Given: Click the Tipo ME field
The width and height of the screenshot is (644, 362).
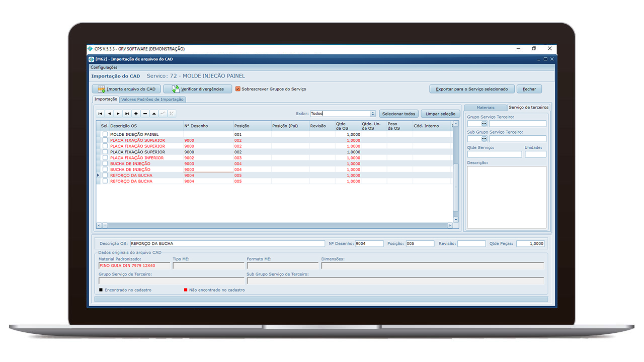Looking at the screenshot, I should click(x=208, y=265).
